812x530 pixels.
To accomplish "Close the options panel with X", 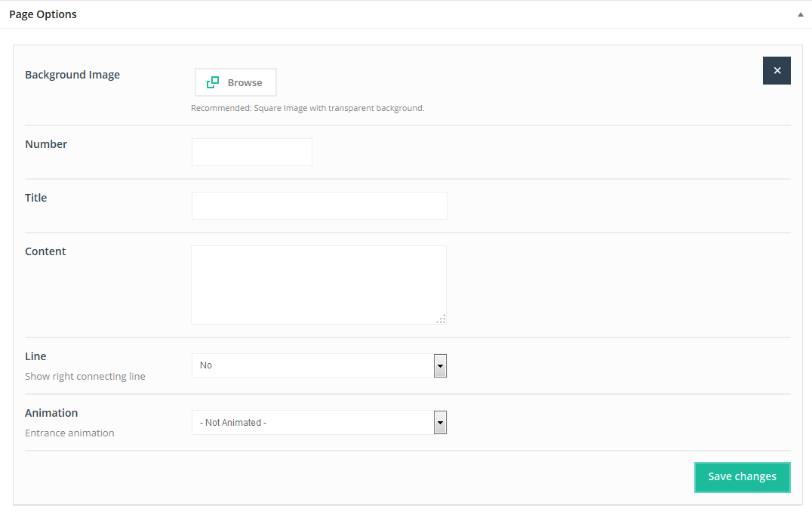I will coord(777,70).
